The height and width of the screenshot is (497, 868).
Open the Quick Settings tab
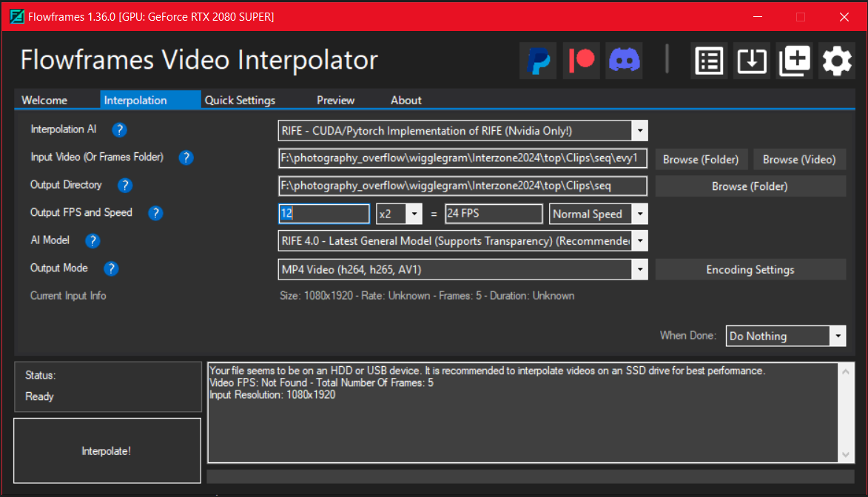pos(240,100)
